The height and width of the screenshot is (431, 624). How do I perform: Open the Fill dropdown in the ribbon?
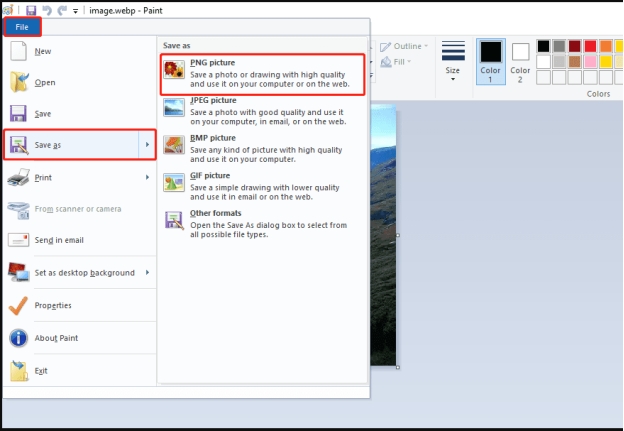396,62
